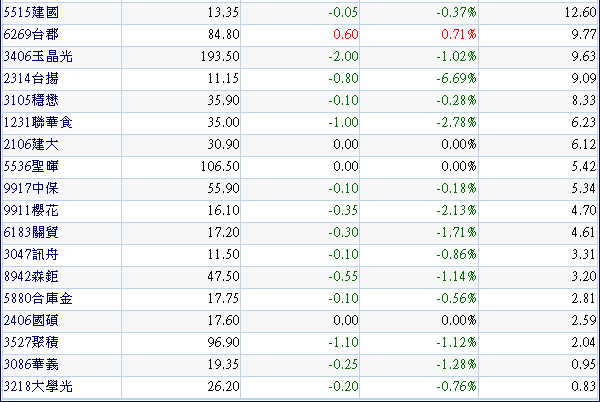Open stock link 8942森鉅
The width and height of the screenshot is (600, 402).
(x=31, y=277)
